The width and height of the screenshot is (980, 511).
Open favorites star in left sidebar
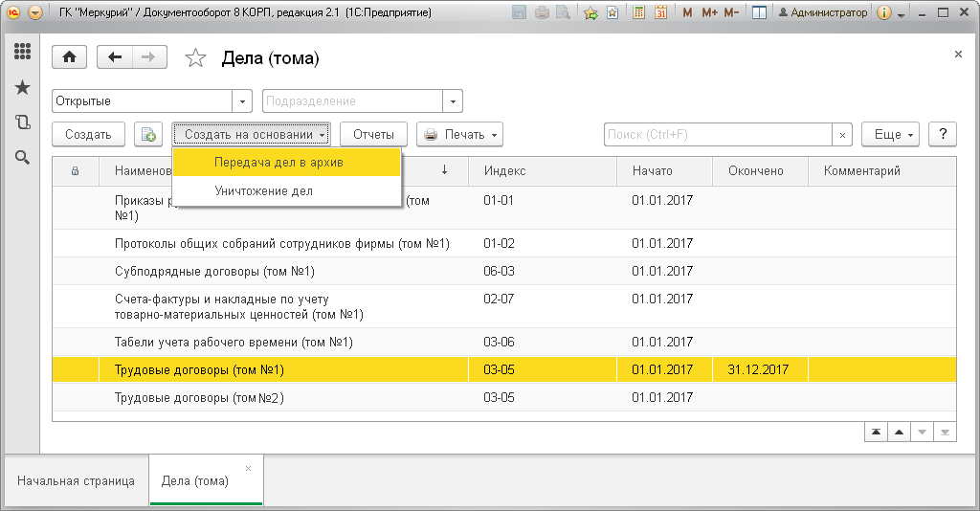click(23, 87)
